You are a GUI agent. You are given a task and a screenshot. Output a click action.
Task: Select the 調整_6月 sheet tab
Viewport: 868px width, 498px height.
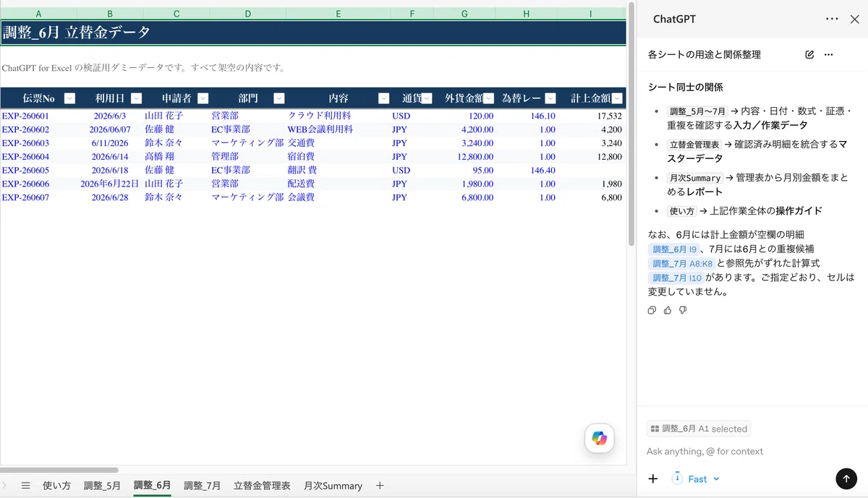[x=152, y=486]
